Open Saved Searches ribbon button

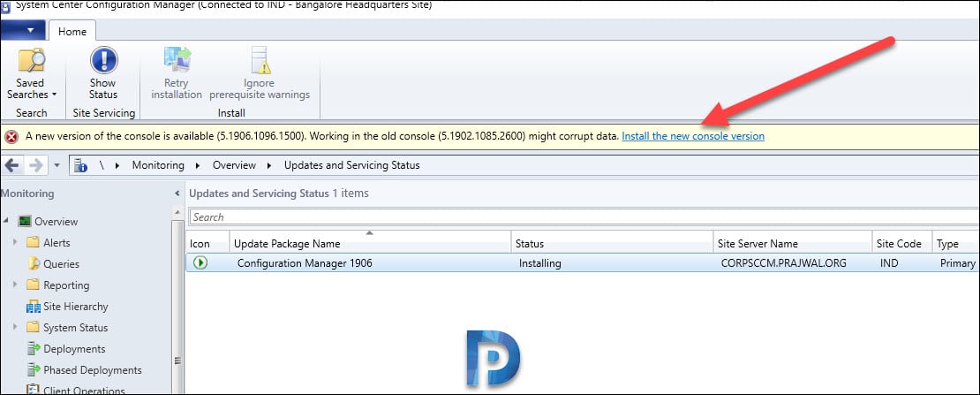(31, 74)
